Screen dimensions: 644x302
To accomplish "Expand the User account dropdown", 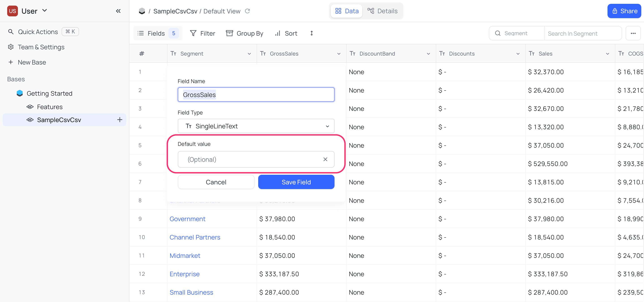I will click(45, 11).
